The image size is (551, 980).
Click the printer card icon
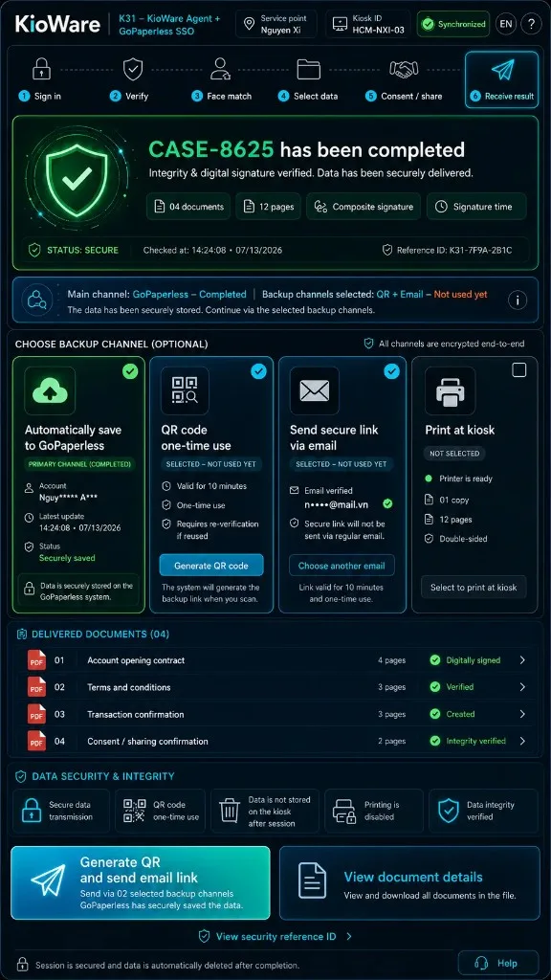450,390
